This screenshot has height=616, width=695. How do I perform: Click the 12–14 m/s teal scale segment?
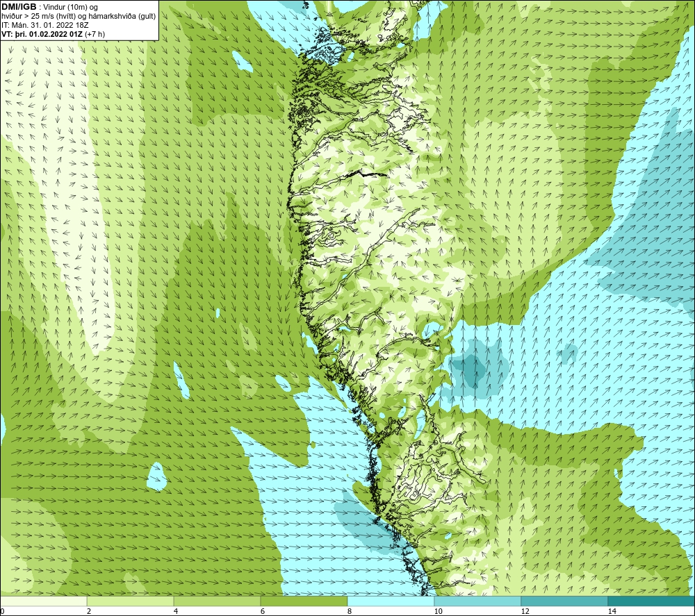pos(564,601)
